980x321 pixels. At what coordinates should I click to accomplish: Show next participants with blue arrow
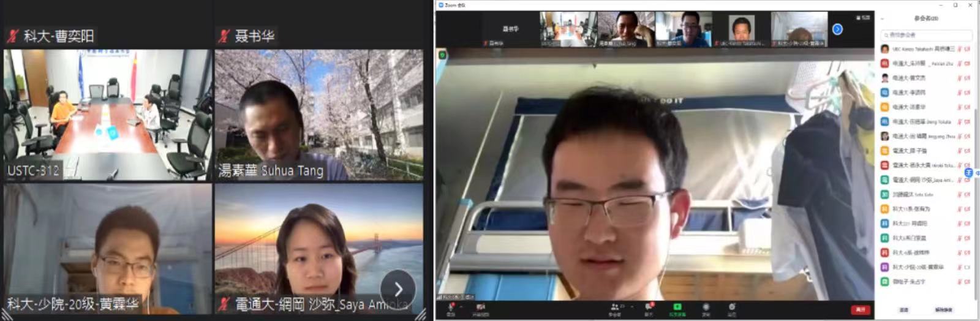[837, 29]
